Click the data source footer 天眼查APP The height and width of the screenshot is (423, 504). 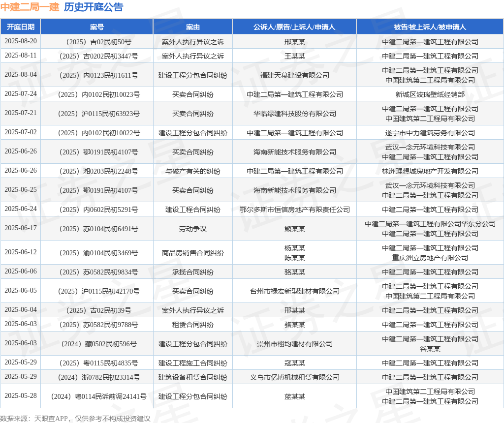[x=51, y=419]
